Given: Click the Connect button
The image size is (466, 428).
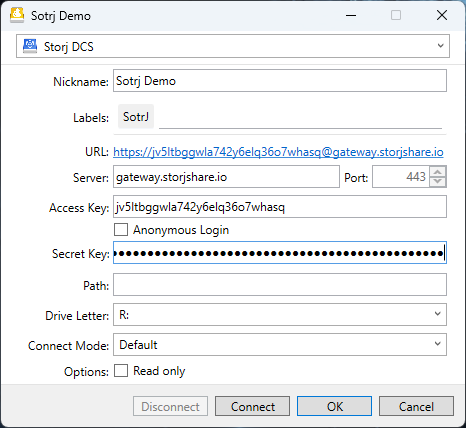Looking at the screenshot, I should (252, 406).
